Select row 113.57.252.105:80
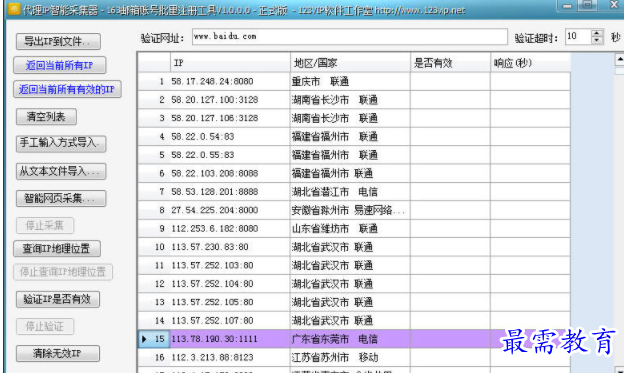 tap(354, 302)
